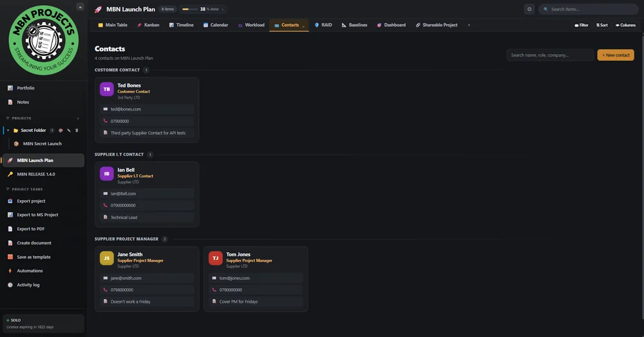Click Tom Jones phone icon

214,290
